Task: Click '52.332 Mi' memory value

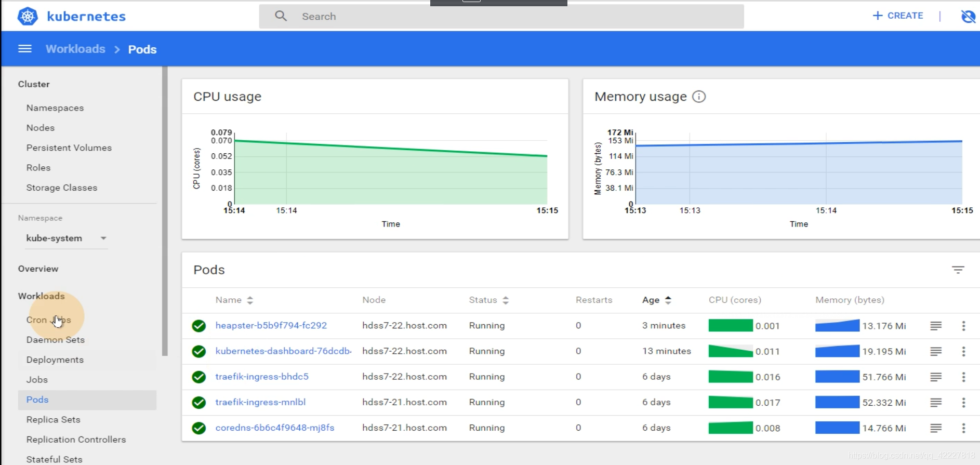Action: [884, 403]
